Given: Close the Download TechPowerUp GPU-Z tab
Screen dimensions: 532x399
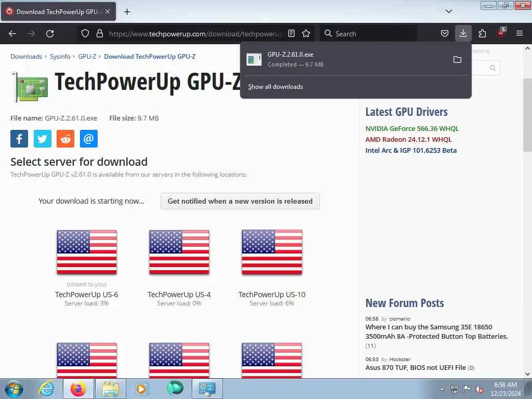Looking at the screenshot, I should pos(108,11).
